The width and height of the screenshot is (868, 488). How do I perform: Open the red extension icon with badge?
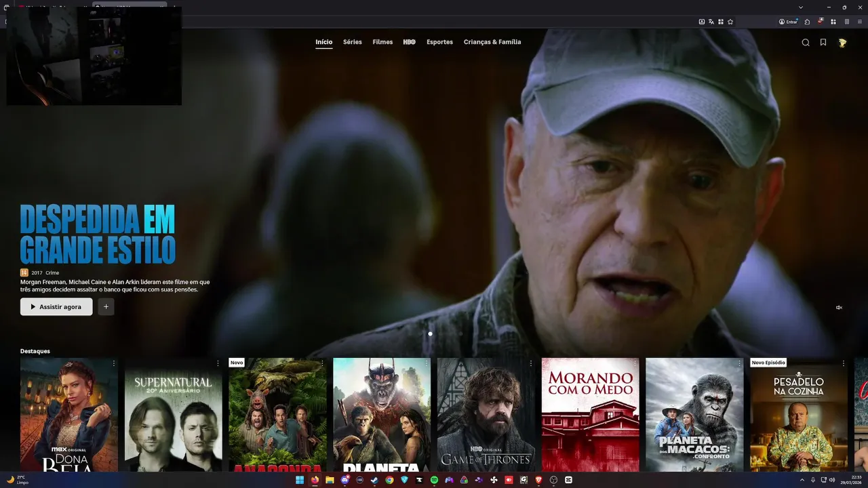point(820,22)
